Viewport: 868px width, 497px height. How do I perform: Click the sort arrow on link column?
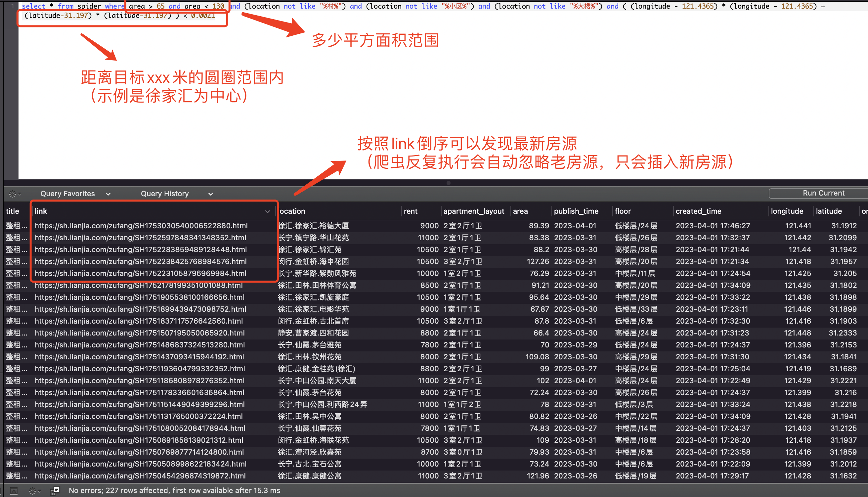point(268,212)
